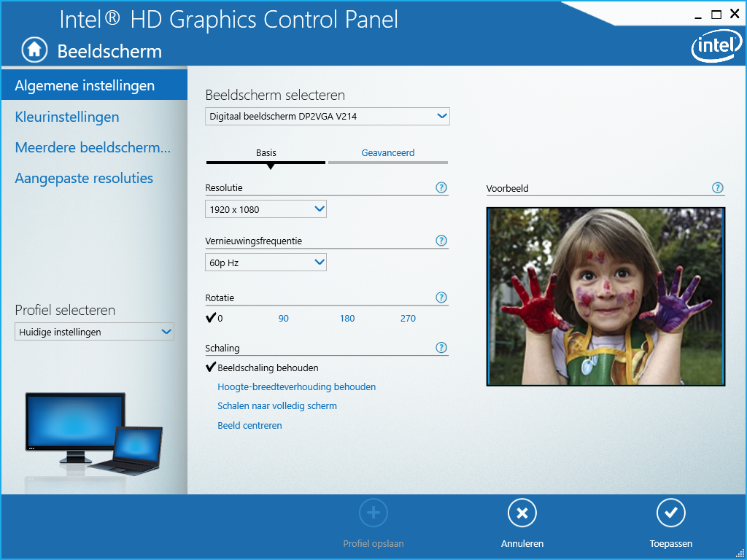747x560 pixels.
Task: Open help for Voorbeeld
Action: click(x=718, y=187)
